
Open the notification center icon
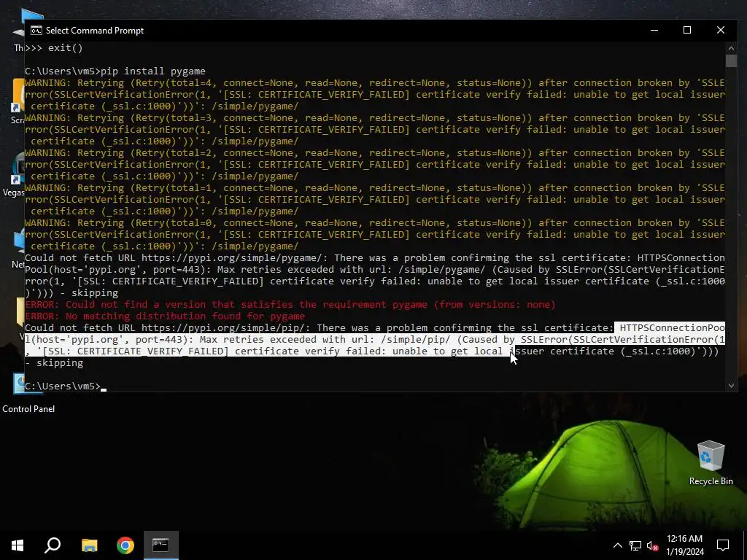(x=723, y=545)
